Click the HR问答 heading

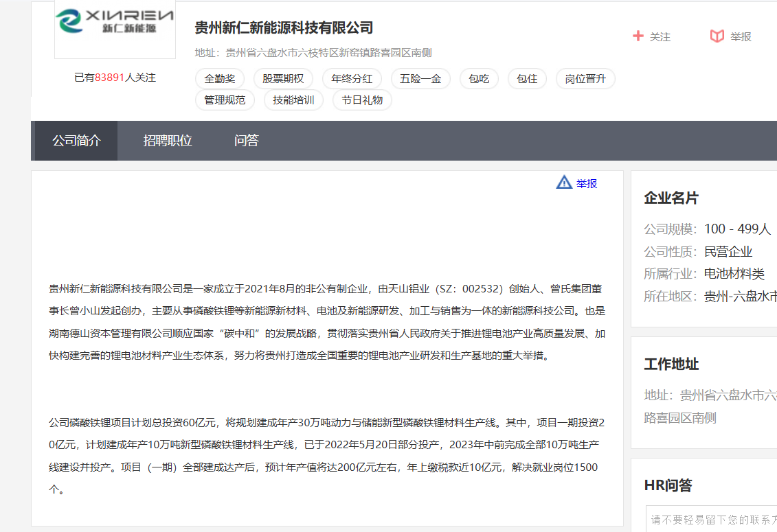click(x=668, y=485)
